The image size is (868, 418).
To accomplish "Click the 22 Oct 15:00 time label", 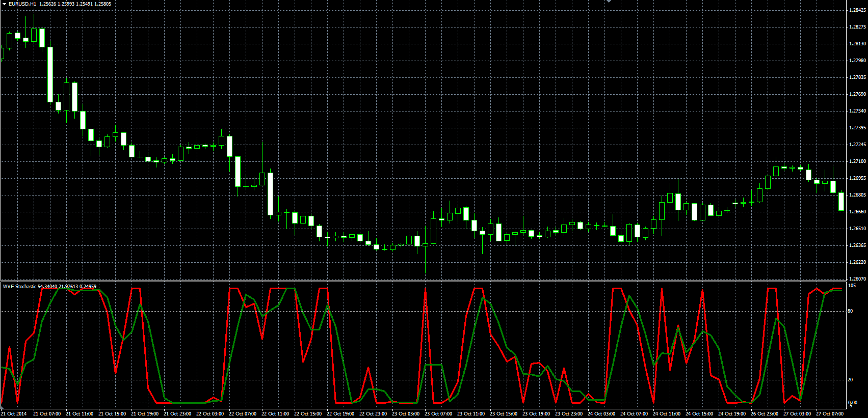I will coord(308,414).
